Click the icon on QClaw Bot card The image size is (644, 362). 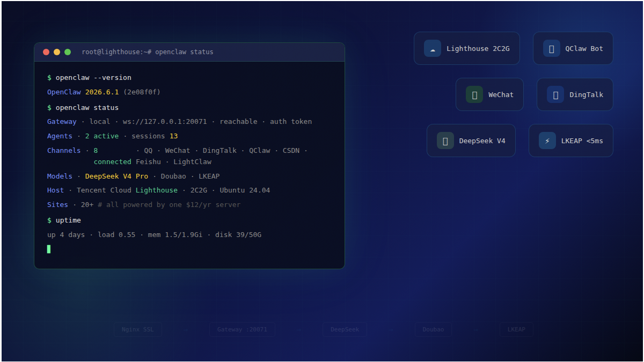tap(552, 48)
